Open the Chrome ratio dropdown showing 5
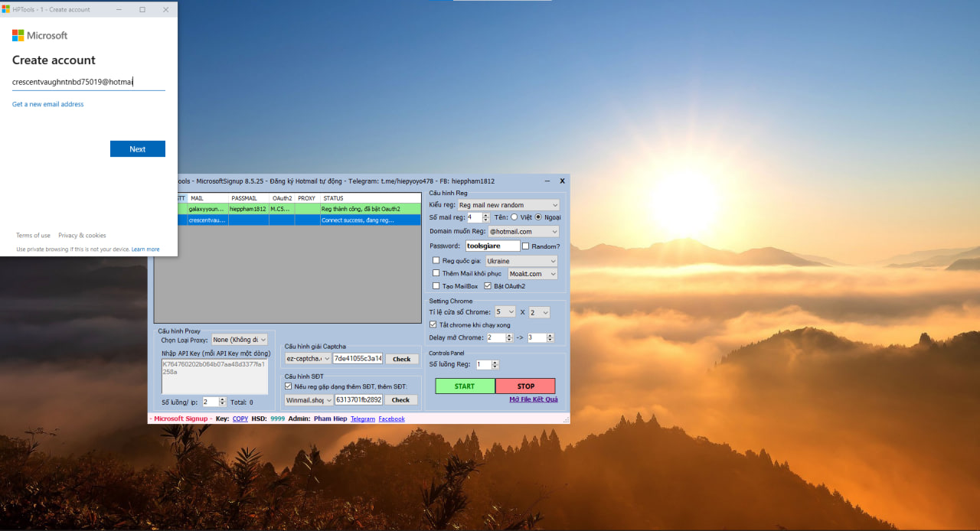The image size is (980, 531). click(505, 312)
